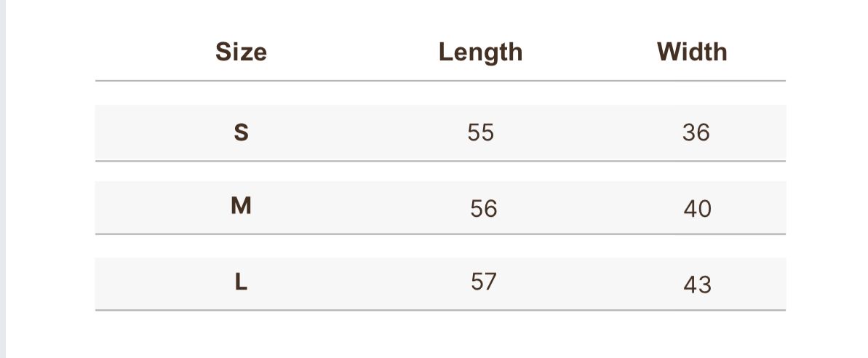868x358 pixels.
Task: Click the Size column header
Action: [x=241, y=52]
